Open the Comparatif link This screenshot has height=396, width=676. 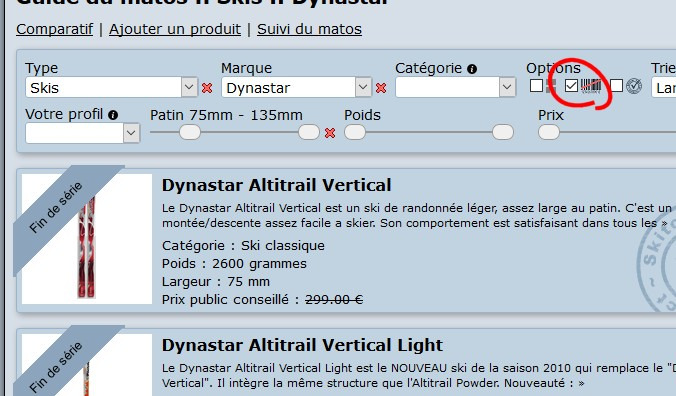click(54, 29)
